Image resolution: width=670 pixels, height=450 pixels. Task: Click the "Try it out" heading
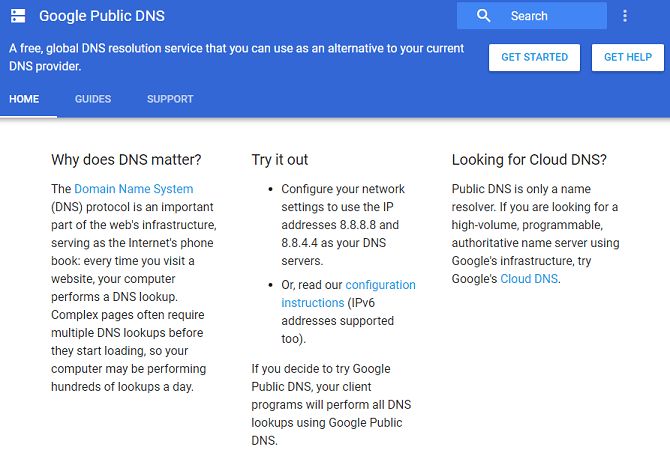tap(279, 159)
